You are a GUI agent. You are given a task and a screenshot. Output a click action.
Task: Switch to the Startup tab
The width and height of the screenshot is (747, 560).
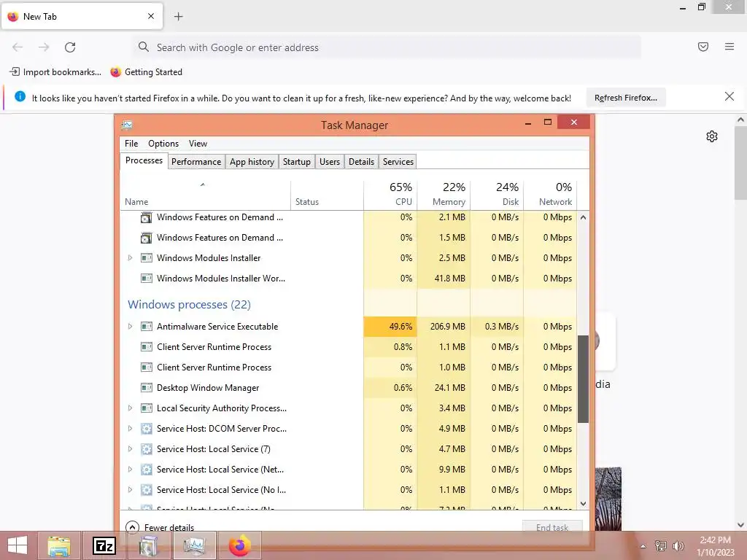tap(296, 161)
